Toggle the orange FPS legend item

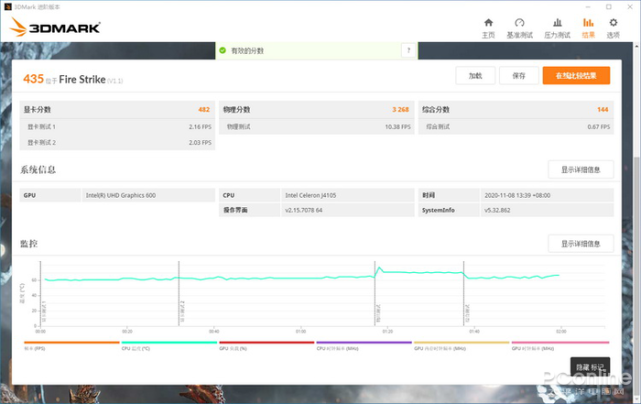[x=70, y=345]
